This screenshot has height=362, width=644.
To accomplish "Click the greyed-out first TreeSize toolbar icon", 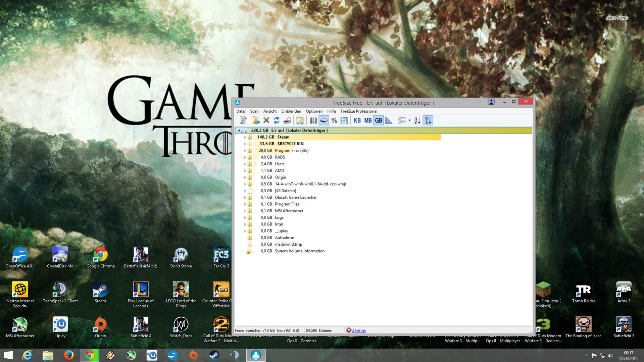I will click(243, 120).
